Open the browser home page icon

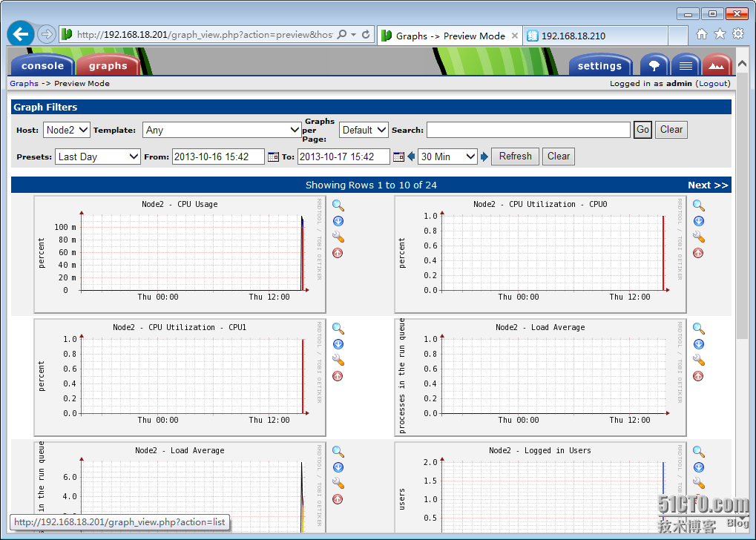[702, 34]
